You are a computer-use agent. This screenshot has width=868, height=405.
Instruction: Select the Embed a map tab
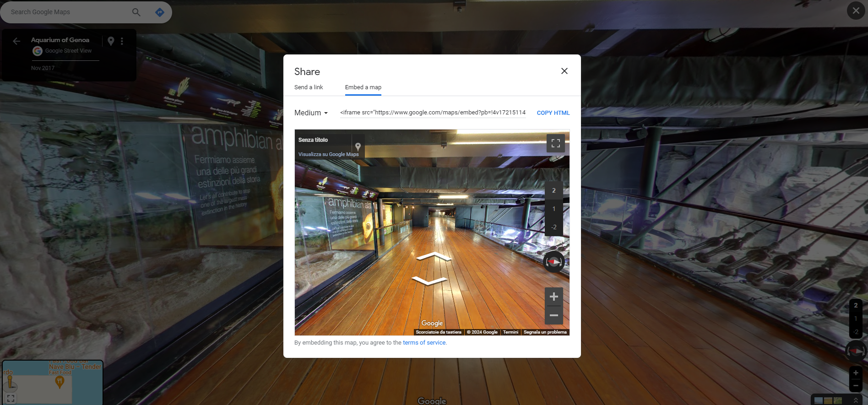pyautogui.click(x=363, y=87)
